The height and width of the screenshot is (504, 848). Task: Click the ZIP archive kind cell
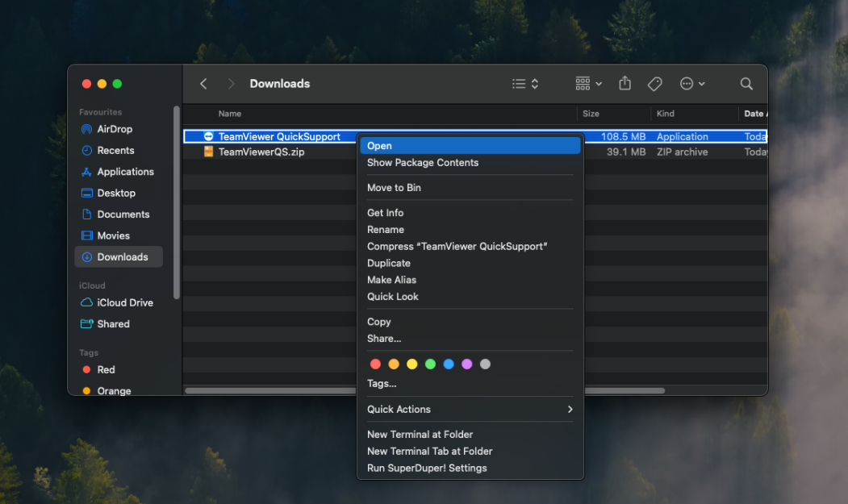point(682,152)
